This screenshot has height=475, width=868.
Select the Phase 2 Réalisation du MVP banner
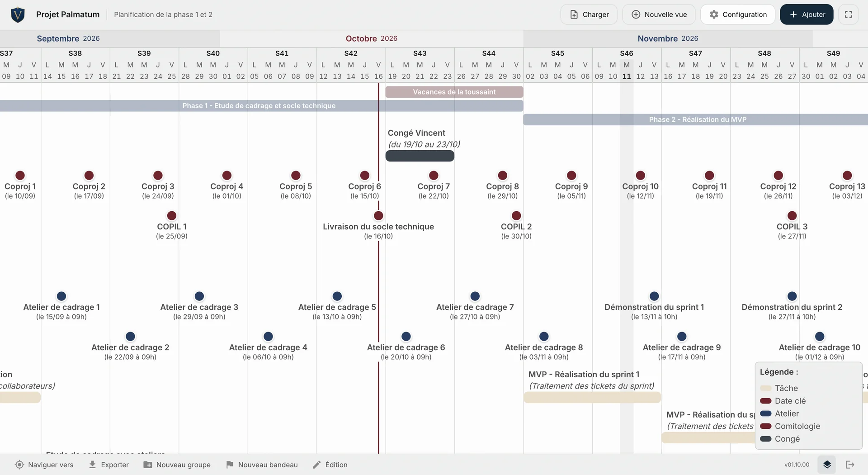(696, 119)
